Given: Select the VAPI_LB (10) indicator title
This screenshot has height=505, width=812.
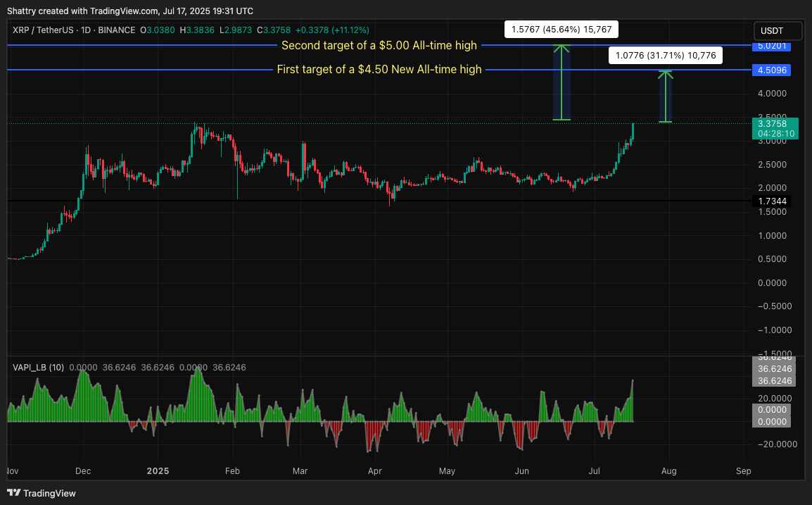Looking at the screenshot, I should click(39, 367).
